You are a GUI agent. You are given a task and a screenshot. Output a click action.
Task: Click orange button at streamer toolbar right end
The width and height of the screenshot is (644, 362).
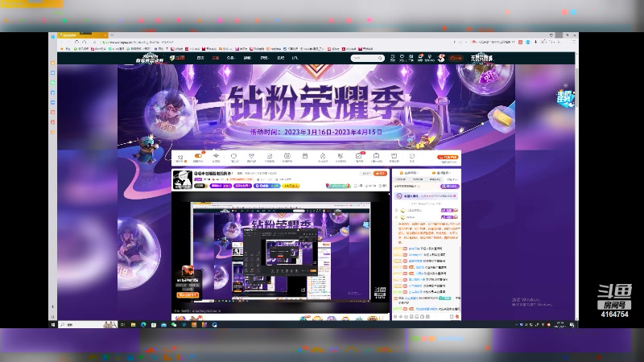[x=448, y=157]
